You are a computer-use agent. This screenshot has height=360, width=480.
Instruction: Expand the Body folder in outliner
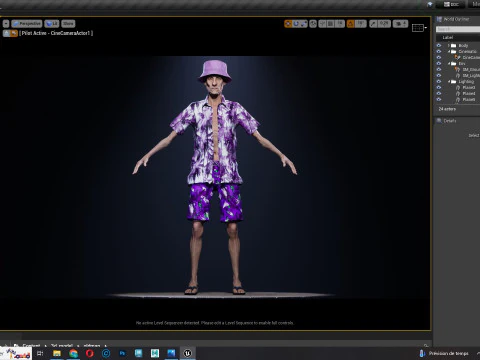tap(449, 45)
